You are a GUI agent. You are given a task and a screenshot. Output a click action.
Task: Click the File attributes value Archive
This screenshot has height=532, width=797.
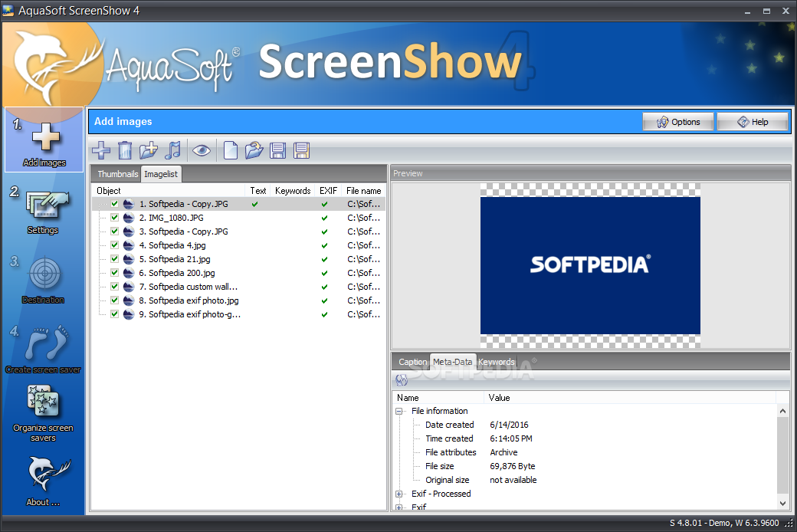(503, 452)
